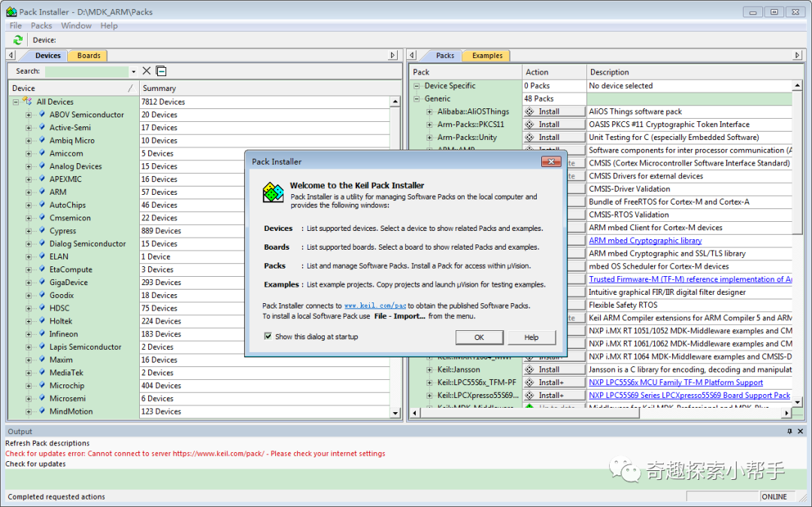Open the Search dropdown arrow
This screenshot has width=812, height=507.
pos(134,71)
